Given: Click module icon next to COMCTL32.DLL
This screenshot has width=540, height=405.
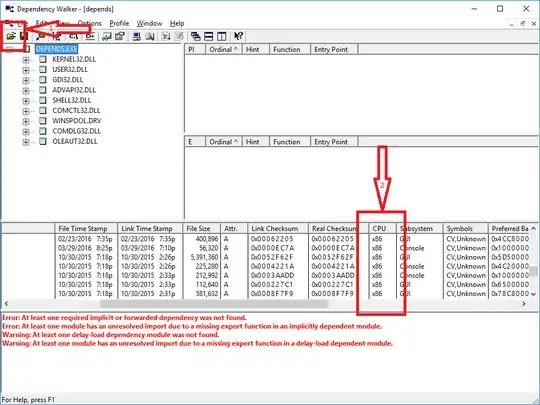Looking at the screenshot, I should (x=43, y=111).
